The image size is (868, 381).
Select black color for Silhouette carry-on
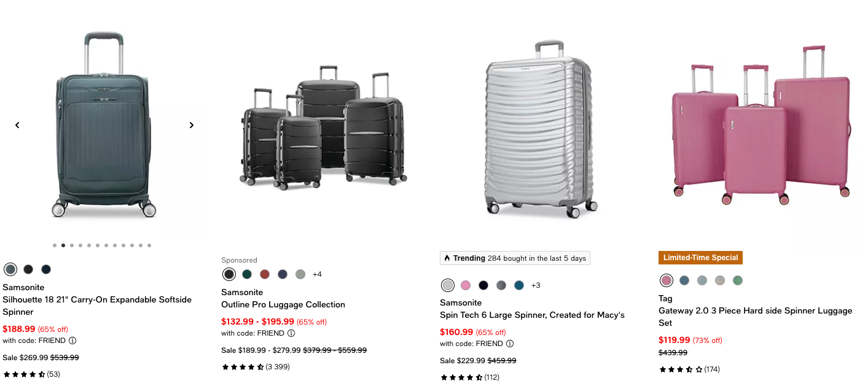pos(28,269)
